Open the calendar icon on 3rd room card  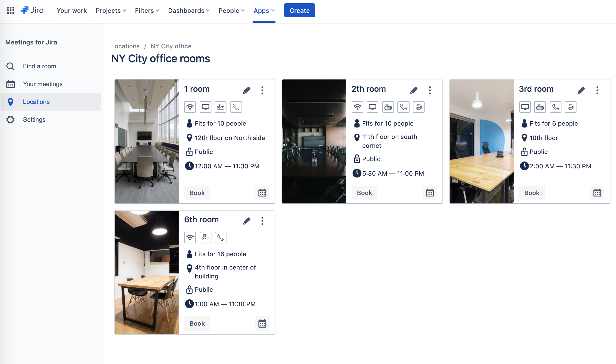pyautogui.click(x=597, y=193)
